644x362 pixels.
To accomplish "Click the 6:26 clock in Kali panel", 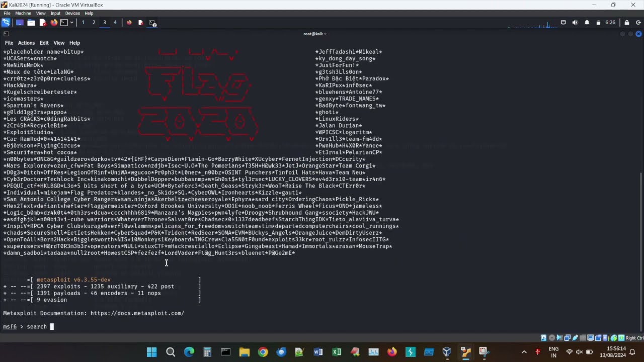I will point(610,23).
